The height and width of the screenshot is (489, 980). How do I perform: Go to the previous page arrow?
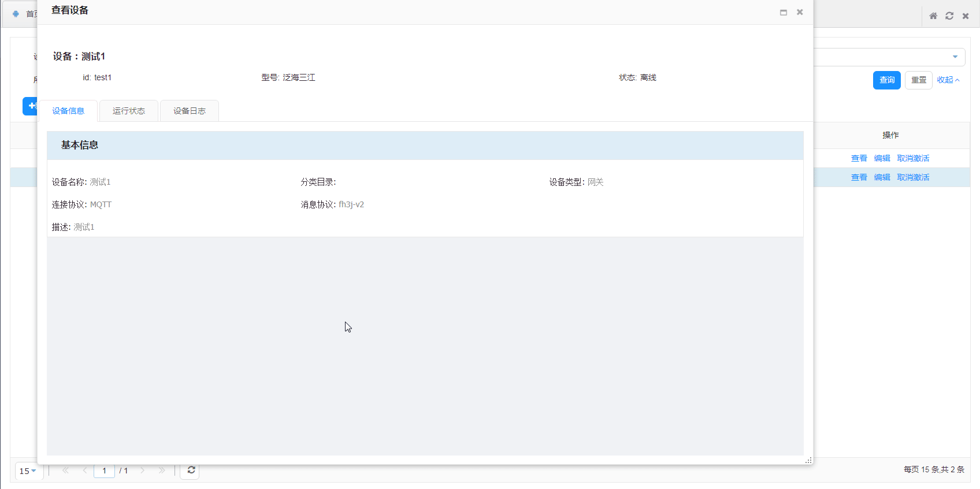point(85,471)
